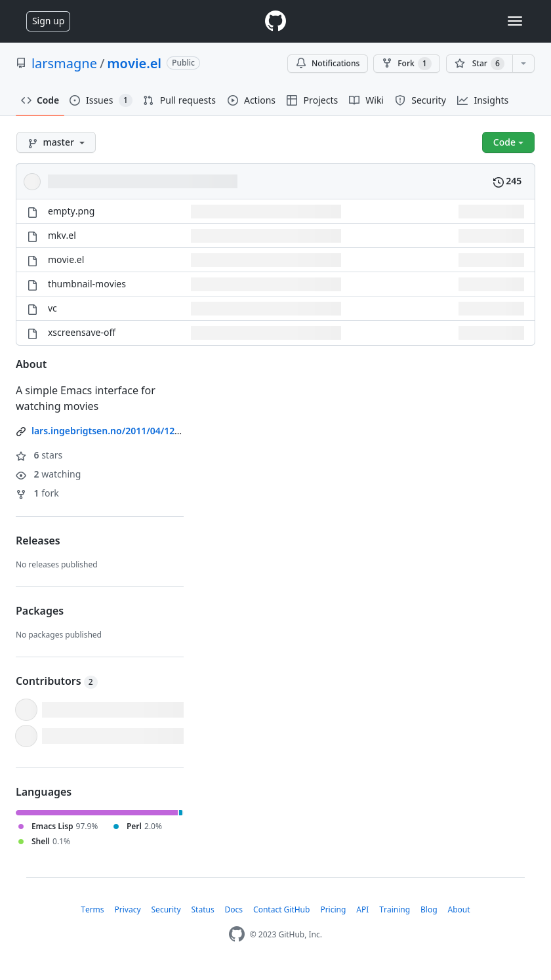551x980 pixels.
Task: Switch to the Issues tab
Action: [100, 100]
